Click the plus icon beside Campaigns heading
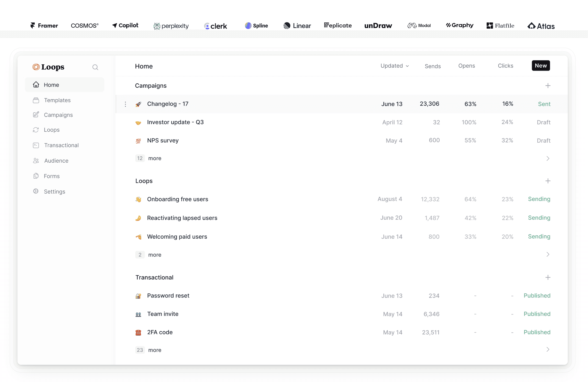 tap(547, 86)
